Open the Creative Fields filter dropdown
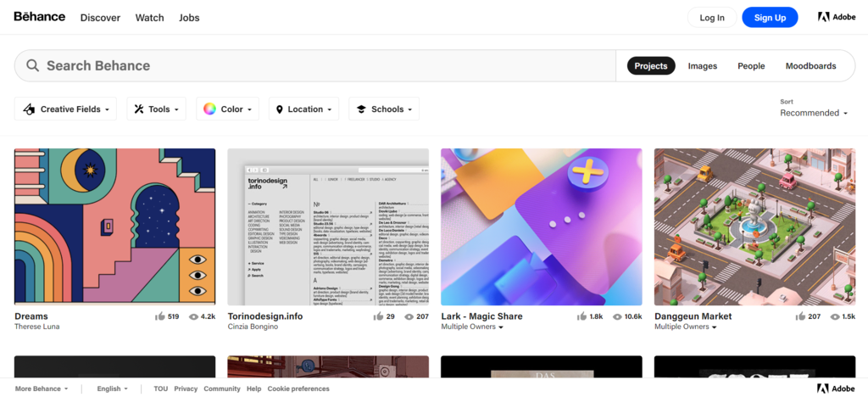 (x=65, y=109)
